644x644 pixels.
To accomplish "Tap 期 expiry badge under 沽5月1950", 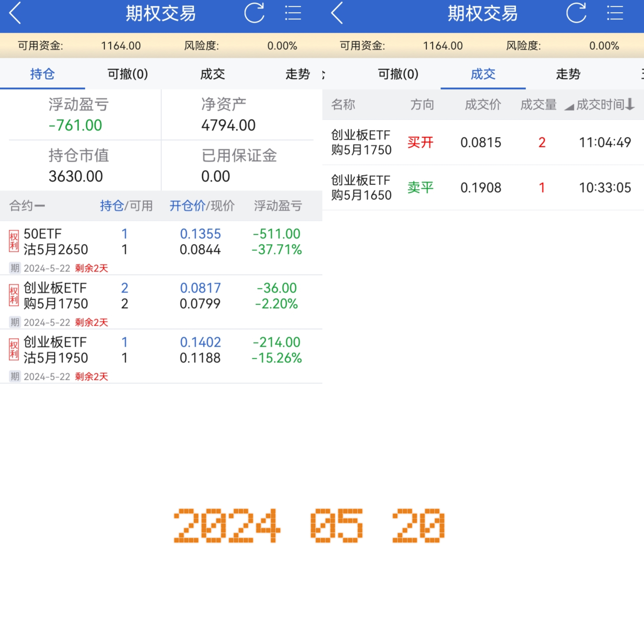I will pos(15,376).
